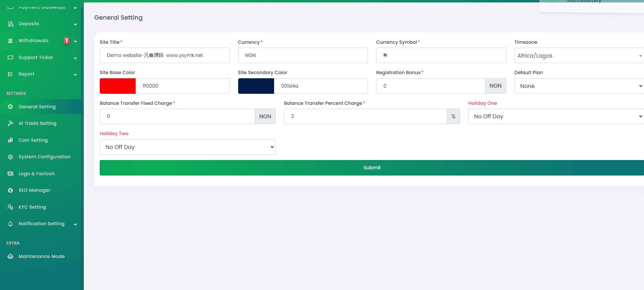The image size is (644, 290).
Task: Open the Default Plan dropdown
Action: [x=578, y=86]
